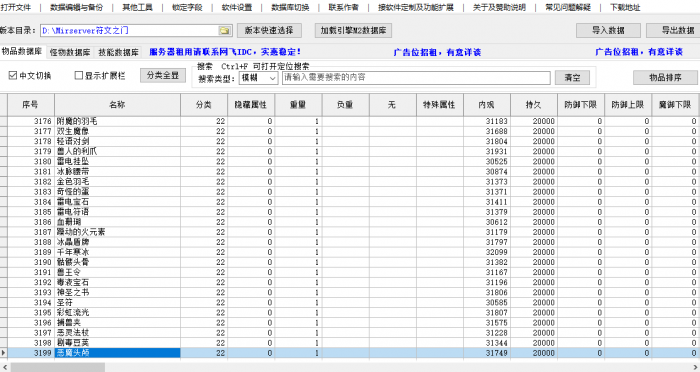Image resolution: width=700 pixels, height=372 pixels.
Task: Click the scrollbar left arrow
Action: pos(4,367)
